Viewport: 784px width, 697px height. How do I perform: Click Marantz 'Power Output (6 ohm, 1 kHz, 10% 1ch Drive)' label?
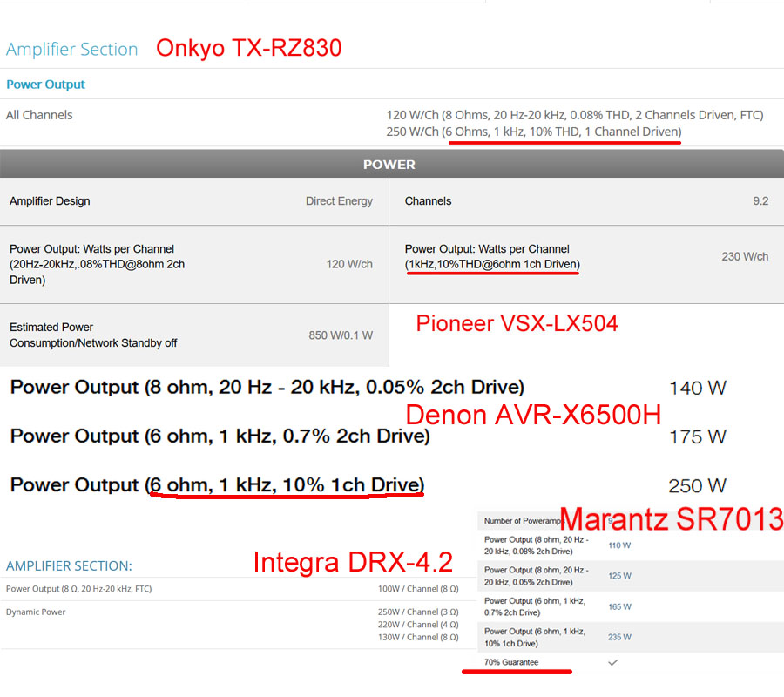[x=535, y=638]
